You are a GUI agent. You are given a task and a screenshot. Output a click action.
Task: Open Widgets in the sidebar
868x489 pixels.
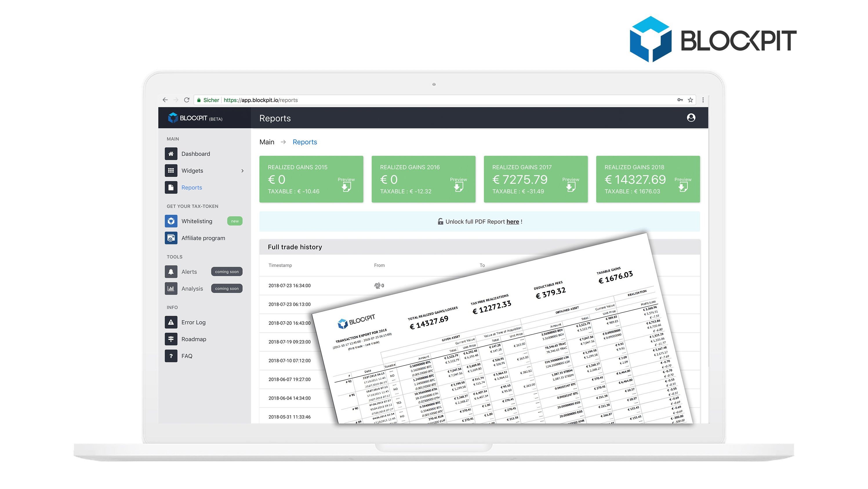click(x=193, y=171)
